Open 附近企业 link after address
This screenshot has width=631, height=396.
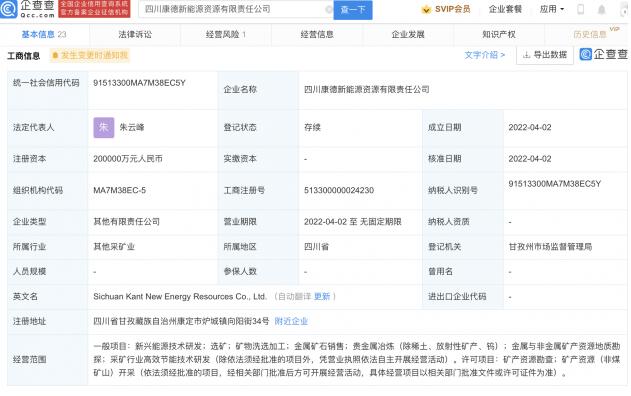click(291, 321)
